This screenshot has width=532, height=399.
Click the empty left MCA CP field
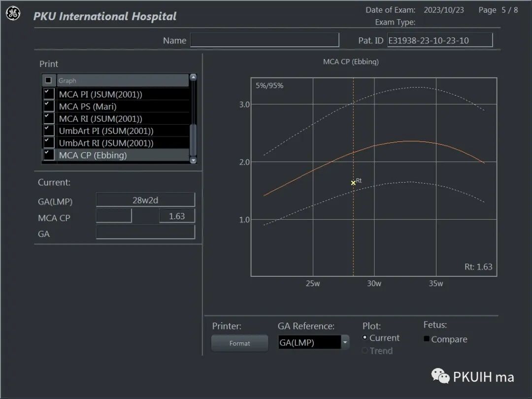[114, 216]
